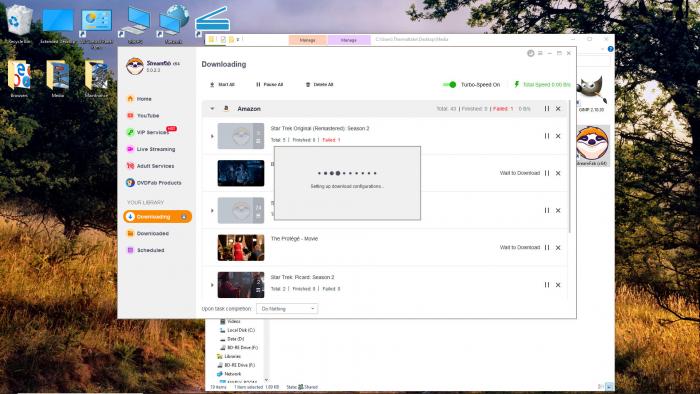Click the red Failed: 1 text in Amazon header
This screenshot has height=394, width=700.
tap(503, 109)
